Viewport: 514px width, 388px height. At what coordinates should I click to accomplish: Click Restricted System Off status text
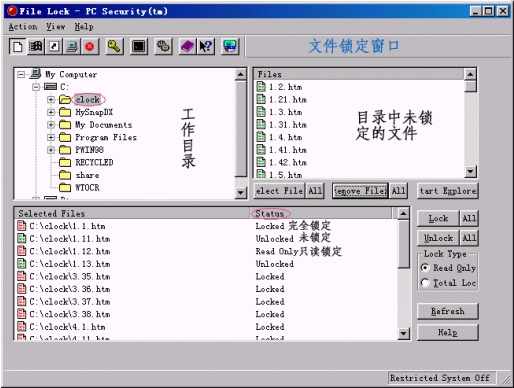pyautogui.click(x=440, y=378)
